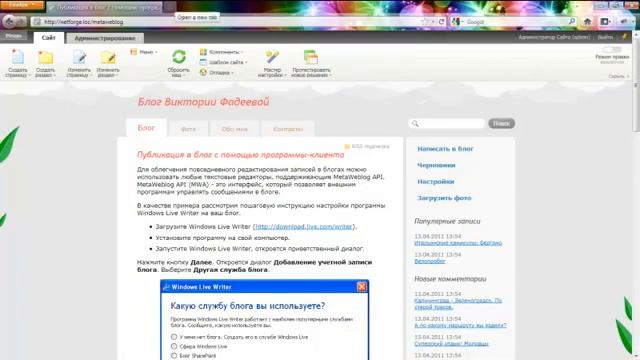Click the bookmarks icon next to Home
Screen dimensions: 640x360
[x=605, y=22]
